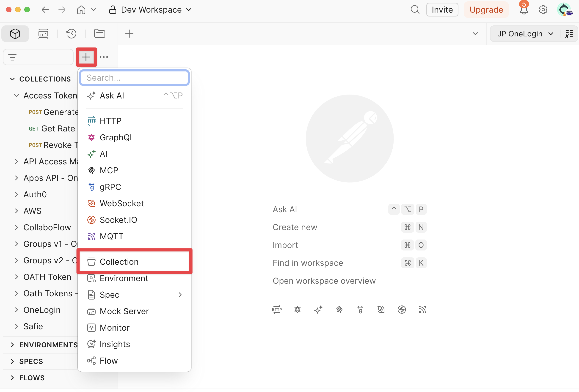579x392 pixels.
Task: Choose Flow from the create menu
Action: 135,361
